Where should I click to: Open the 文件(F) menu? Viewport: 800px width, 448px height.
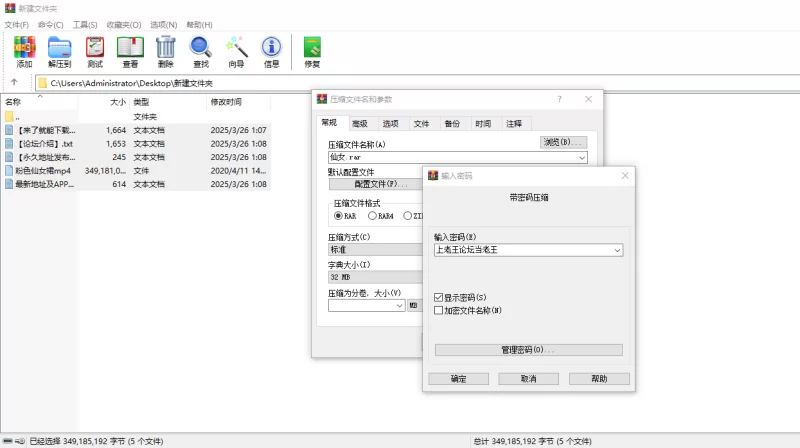(x=16, y=24)
